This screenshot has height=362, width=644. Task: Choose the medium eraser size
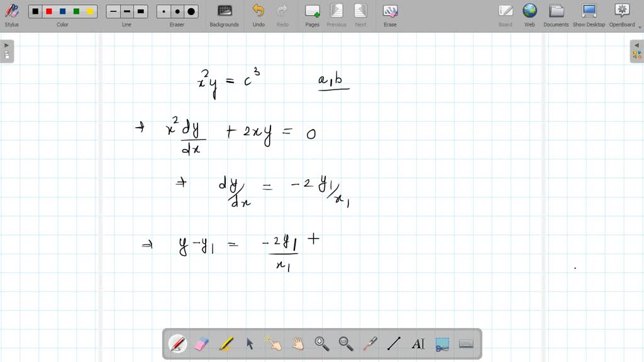pyautogui.click(x=177, y=11)
